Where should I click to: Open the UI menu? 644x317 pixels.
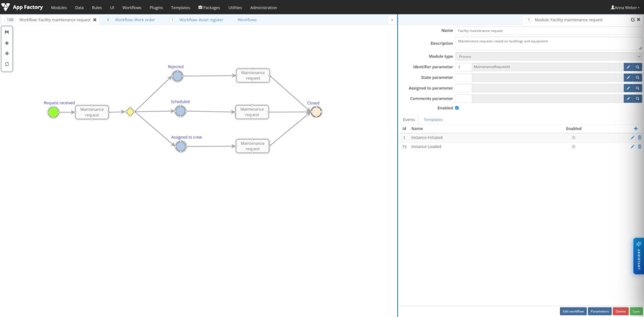(112, 8)
